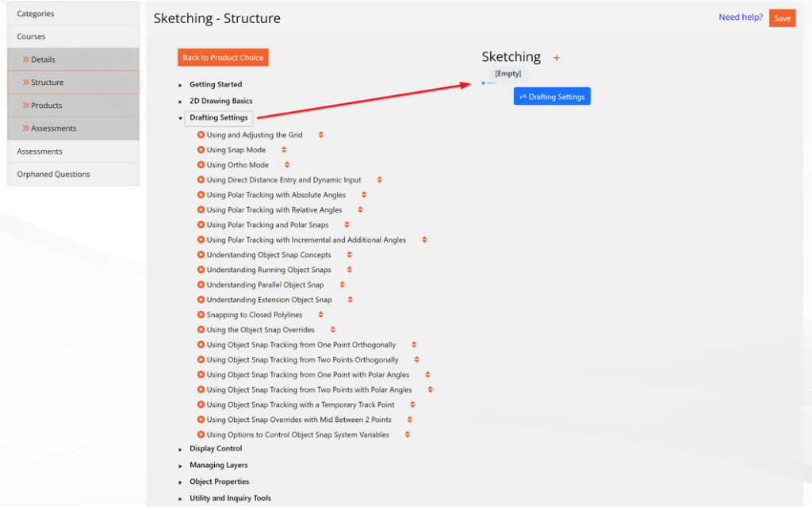The height and width of the screenshot is (510, 812).
Task: Open the Details submenu item
Action: (43, 59)
